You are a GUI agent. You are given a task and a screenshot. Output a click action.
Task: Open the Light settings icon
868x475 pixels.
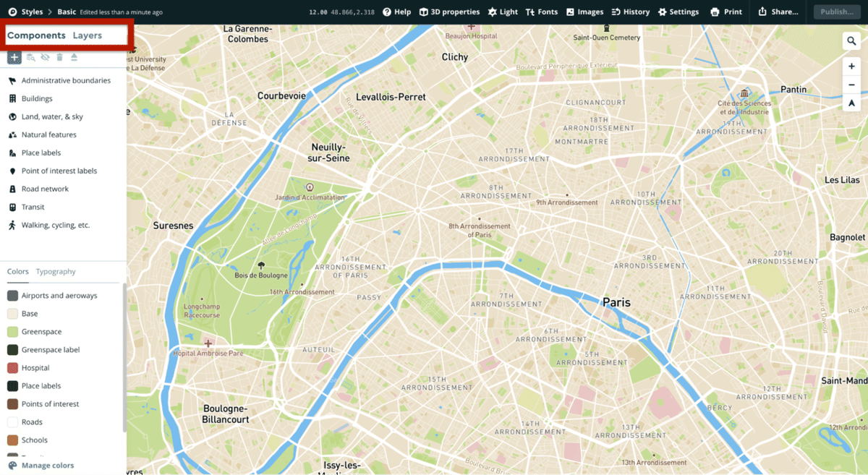(502, 12)
